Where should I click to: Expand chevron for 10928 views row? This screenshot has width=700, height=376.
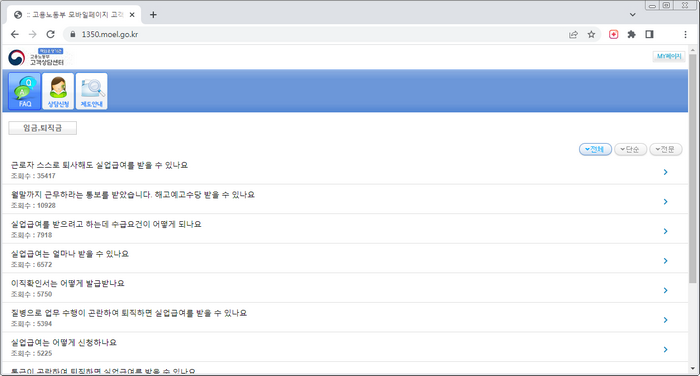(x=665, y=201)
